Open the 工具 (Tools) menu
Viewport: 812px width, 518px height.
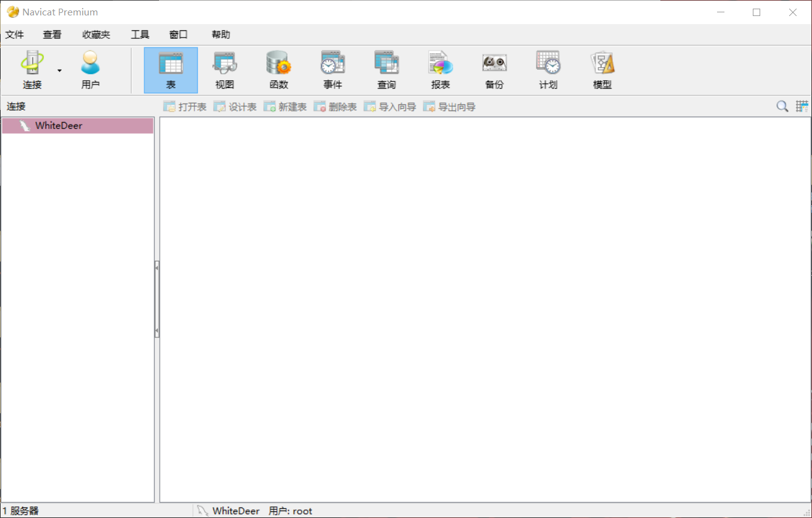point(140,35)
